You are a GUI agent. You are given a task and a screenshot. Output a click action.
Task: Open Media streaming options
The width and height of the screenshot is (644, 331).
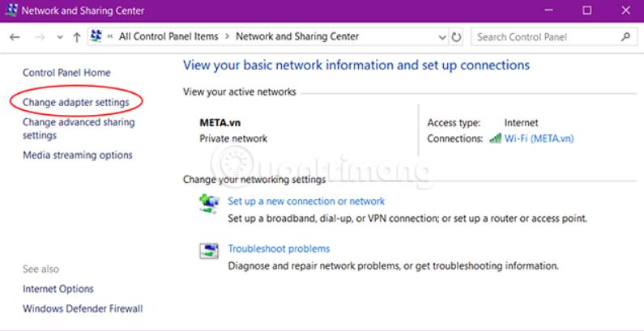77,155
